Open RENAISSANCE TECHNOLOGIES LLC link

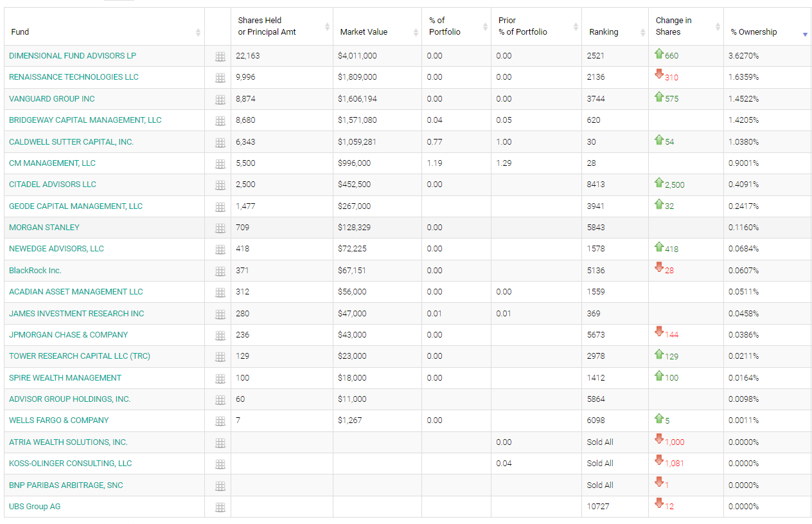point(74,77)
